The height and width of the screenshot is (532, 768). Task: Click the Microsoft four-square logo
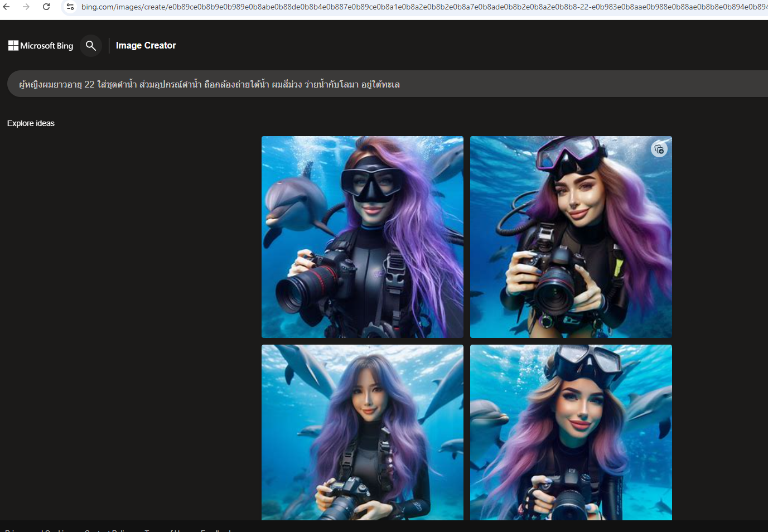[x=13, y=46]
